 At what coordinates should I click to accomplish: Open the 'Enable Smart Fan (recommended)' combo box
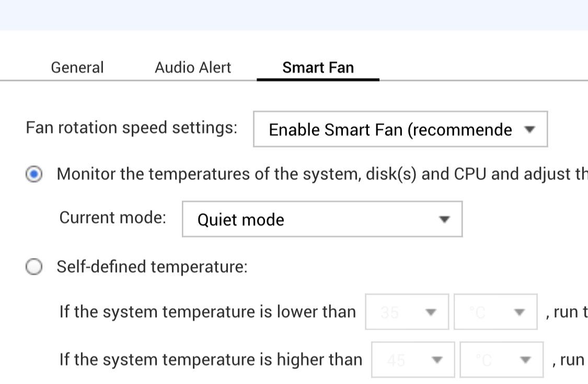[x=390, y=129]
